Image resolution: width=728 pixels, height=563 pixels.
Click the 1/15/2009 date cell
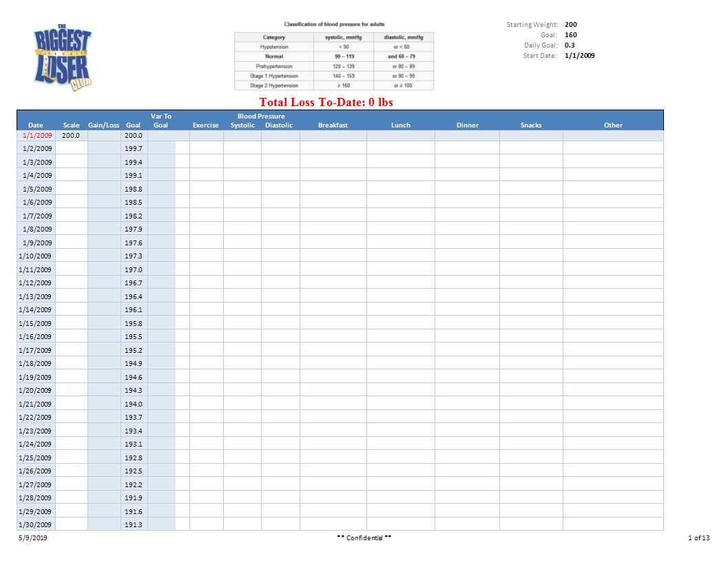tap(37, 323)
